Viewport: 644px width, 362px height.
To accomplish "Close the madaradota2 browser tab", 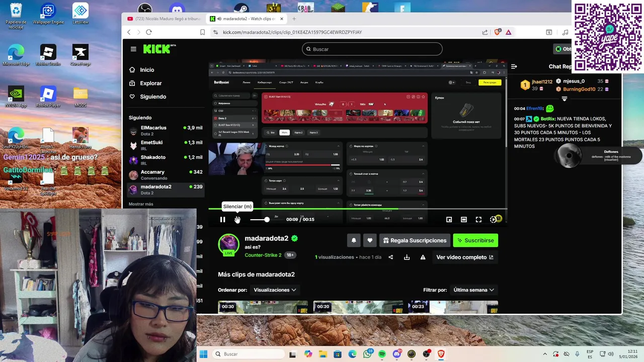I will [x=282, y=19].
